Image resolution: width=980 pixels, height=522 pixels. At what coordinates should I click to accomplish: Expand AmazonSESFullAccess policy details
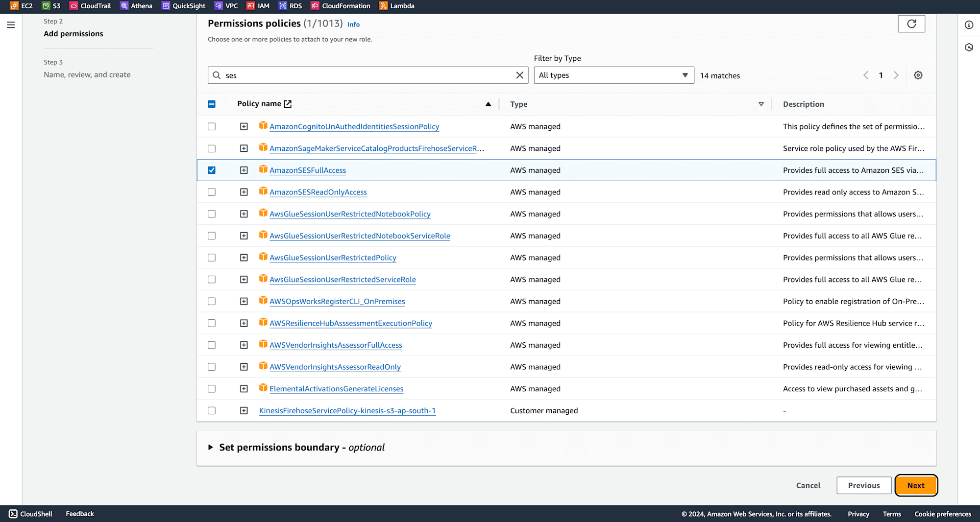point(244,170)
